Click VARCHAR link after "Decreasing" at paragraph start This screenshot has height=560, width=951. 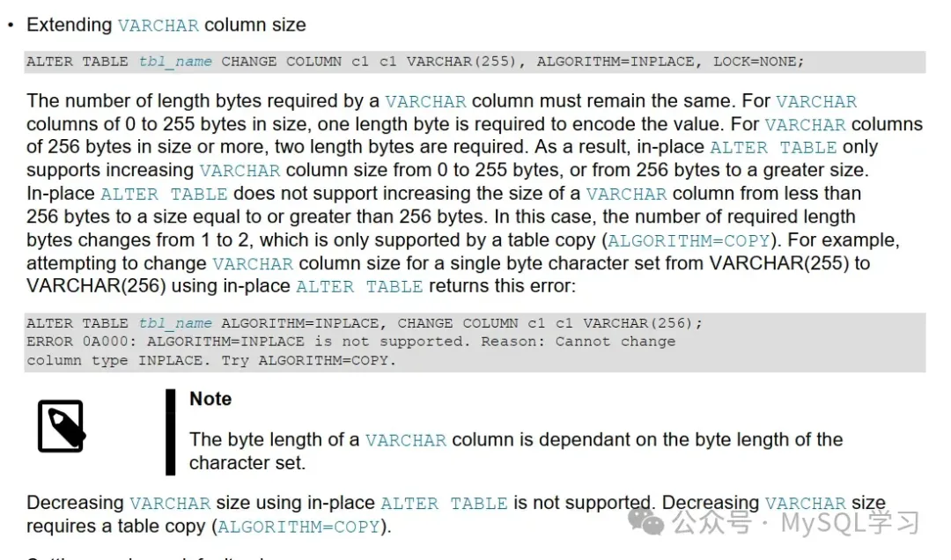click(x=170, y=504)
